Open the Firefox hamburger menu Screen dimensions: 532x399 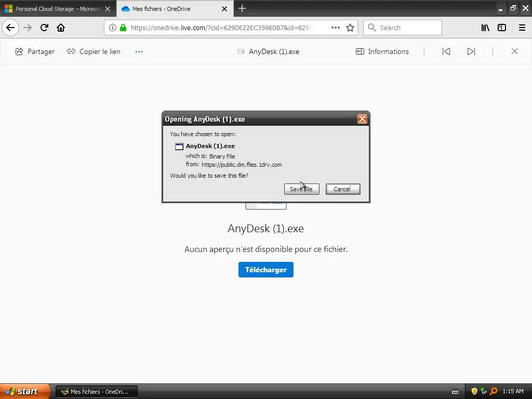point(522,28)
